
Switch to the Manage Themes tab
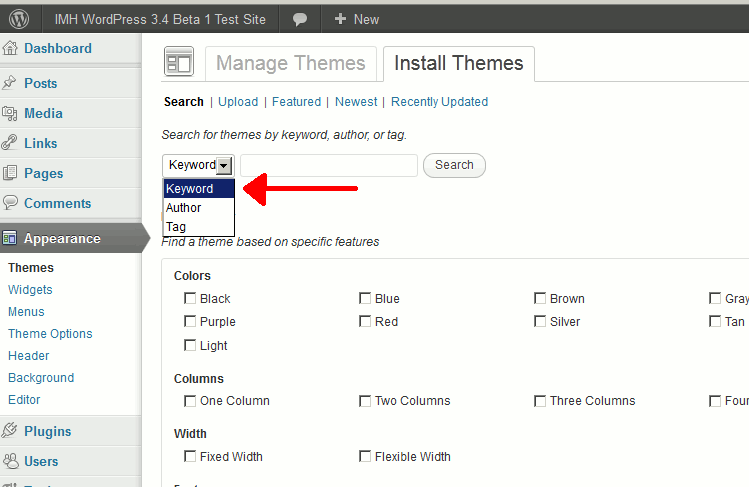tap(291, 64)
